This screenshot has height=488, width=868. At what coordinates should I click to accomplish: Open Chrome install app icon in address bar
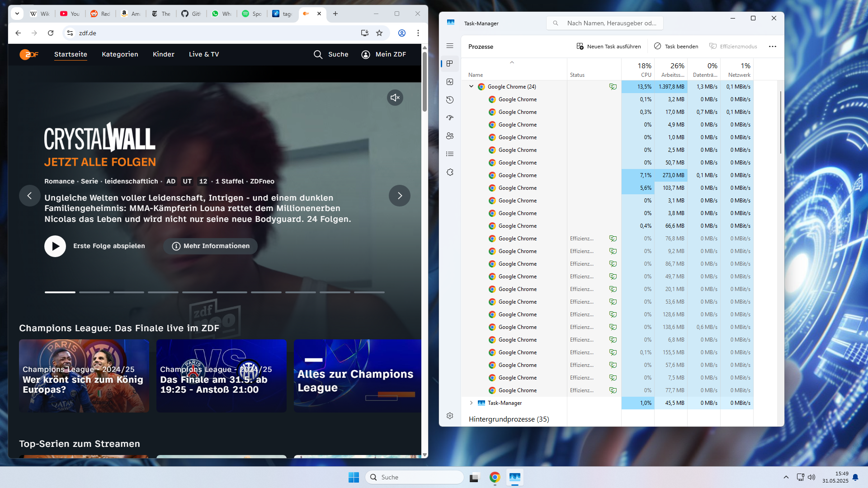point(364,33)
